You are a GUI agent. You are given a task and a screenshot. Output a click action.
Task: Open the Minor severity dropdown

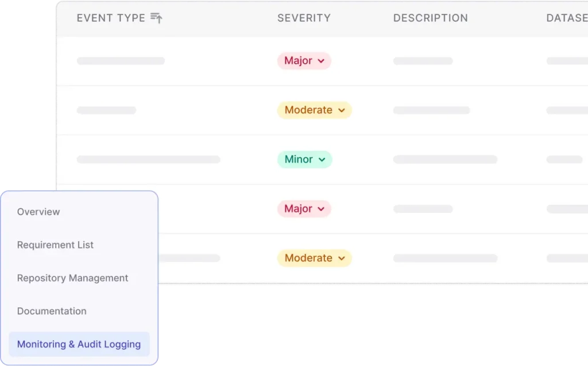coord(304,160)
